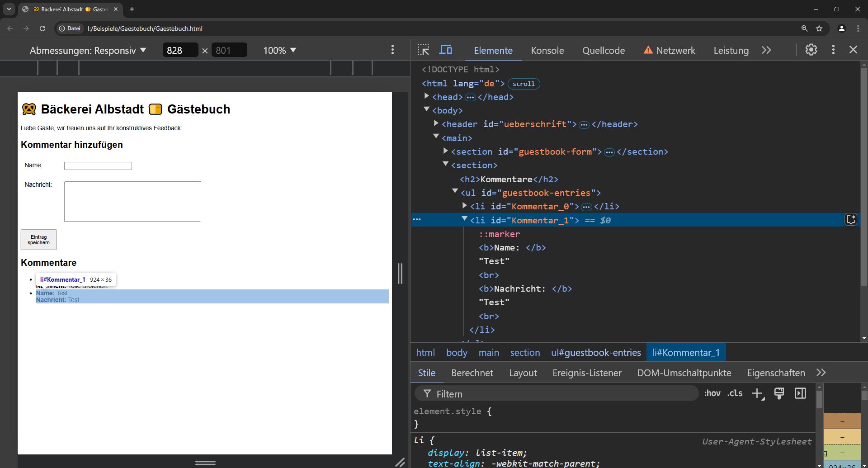Open DevTools settings gear
This screenshot has width=868, height=468.
coord(811,50)
